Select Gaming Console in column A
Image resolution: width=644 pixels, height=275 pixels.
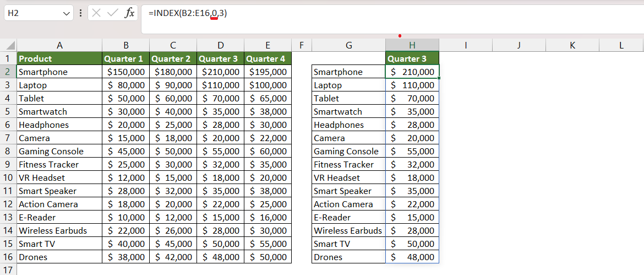(59, 151)
